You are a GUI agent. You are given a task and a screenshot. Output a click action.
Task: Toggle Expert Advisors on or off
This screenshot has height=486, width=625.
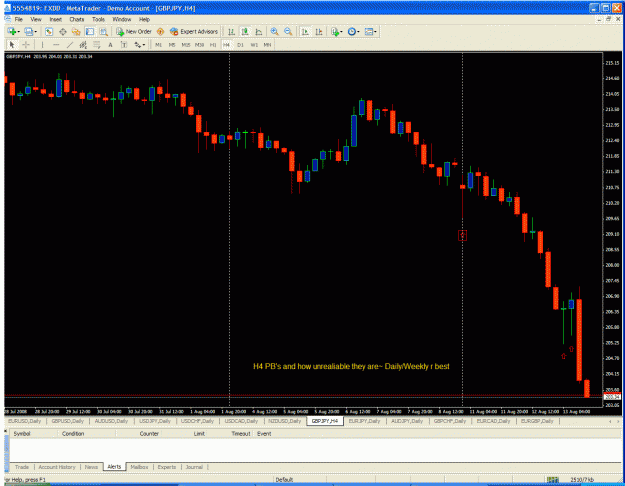(194, 31)
